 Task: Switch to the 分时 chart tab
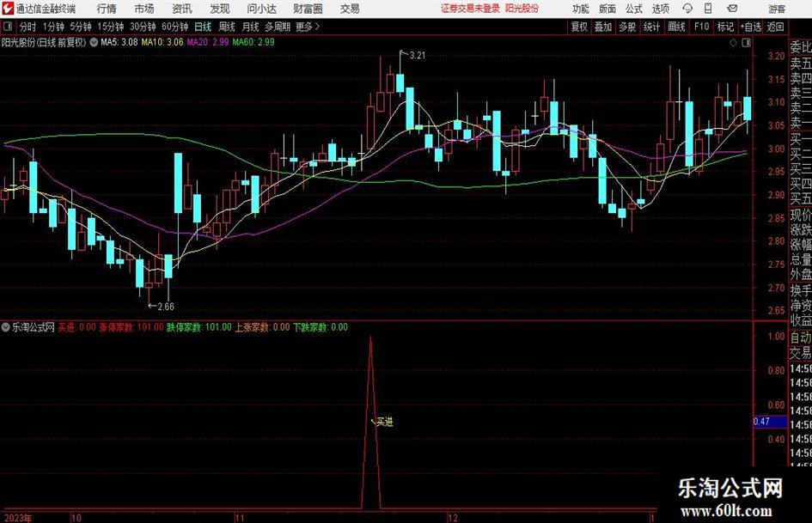[x=27, y=27]
